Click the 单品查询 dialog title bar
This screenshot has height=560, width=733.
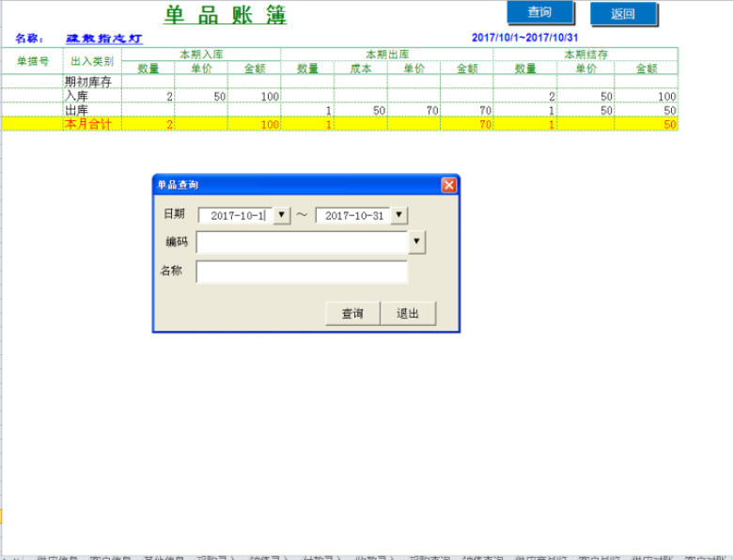point(297,185)
